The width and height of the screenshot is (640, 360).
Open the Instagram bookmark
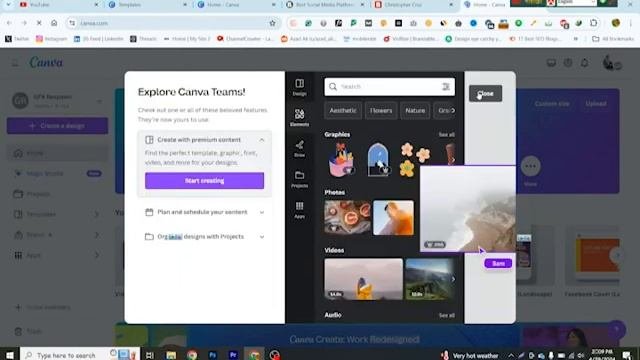tap(51, 39)
